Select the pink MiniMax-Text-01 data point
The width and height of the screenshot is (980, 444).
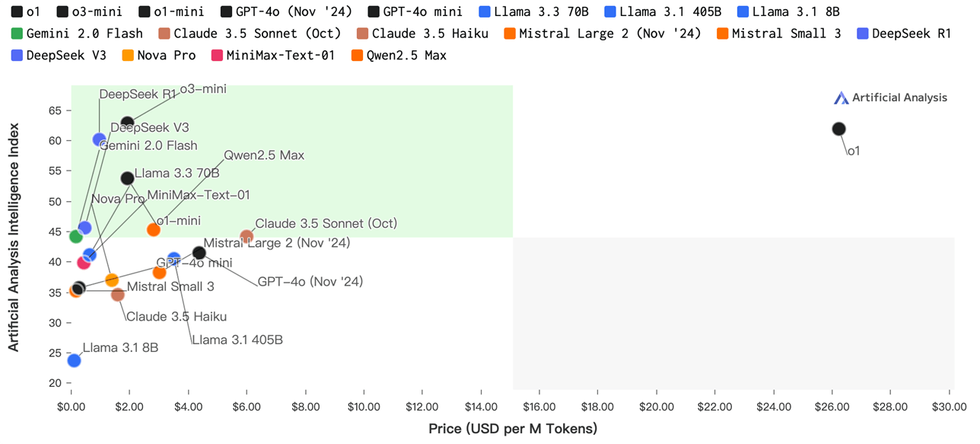pyautogui.click(x=84, y=263)
